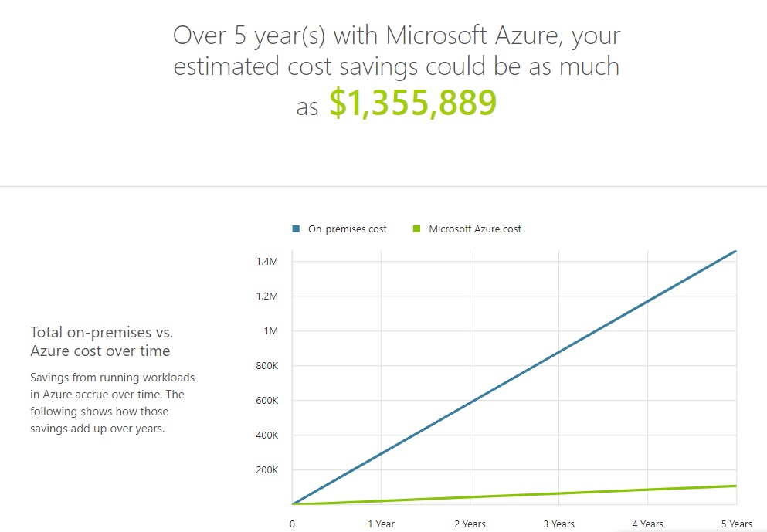The width and height of the screenshot is (767, 532).
Task: Click the green Microsoft Azure cost legend swatch
Action: click(x=416, y=229)
